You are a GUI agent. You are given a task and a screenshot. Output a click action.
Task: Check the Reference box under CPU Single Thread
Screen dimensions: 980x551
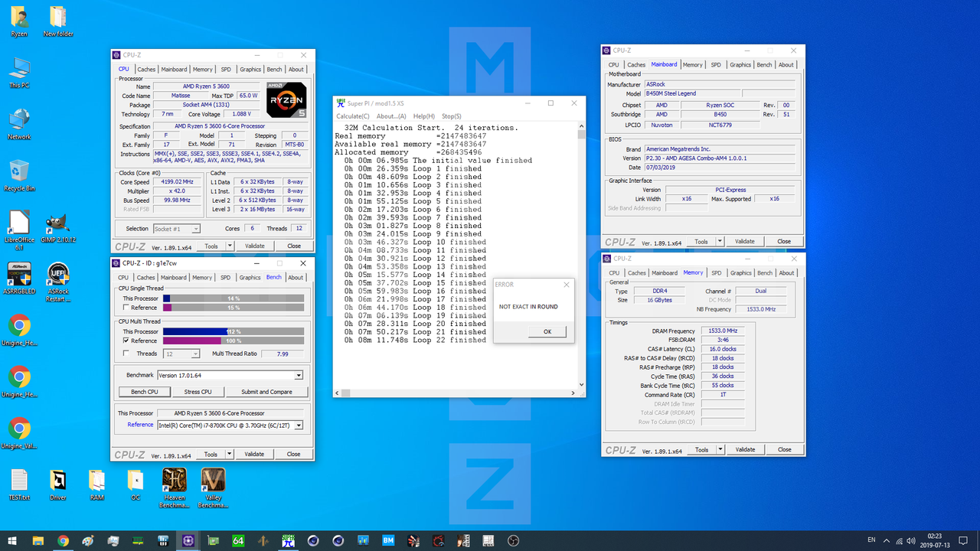pyautogui.click(x=126, y=308)
